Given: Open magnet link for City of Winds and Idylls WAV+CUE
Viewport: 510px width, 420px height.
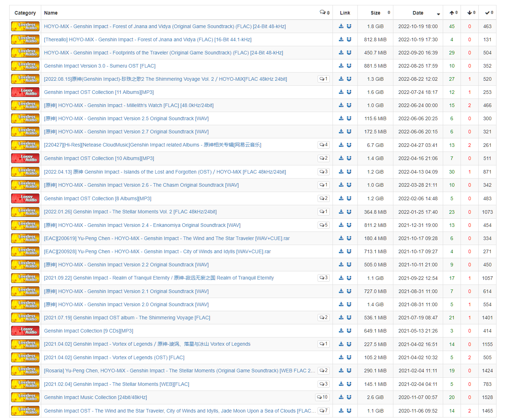Looking at the screenshot, I should click(349, 251).
